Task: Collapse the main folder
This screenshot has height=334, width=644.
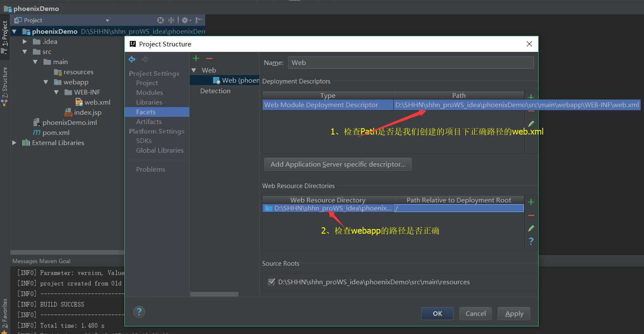Action: [35, 62]
